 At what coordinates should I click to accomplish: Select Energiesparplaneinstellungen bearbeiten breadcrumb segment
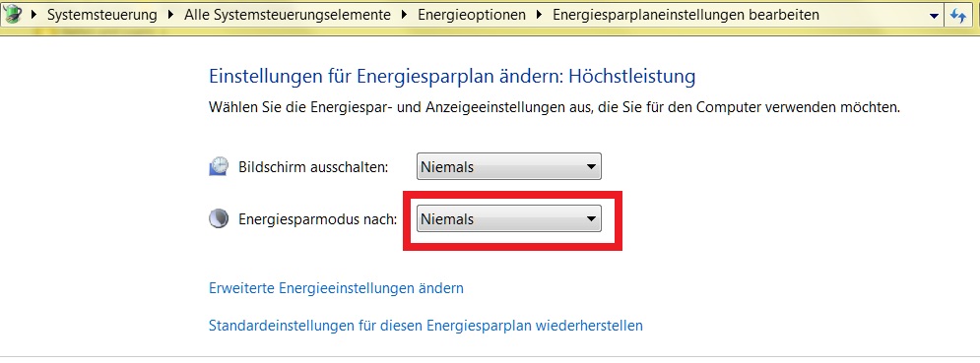coord(686,15)
